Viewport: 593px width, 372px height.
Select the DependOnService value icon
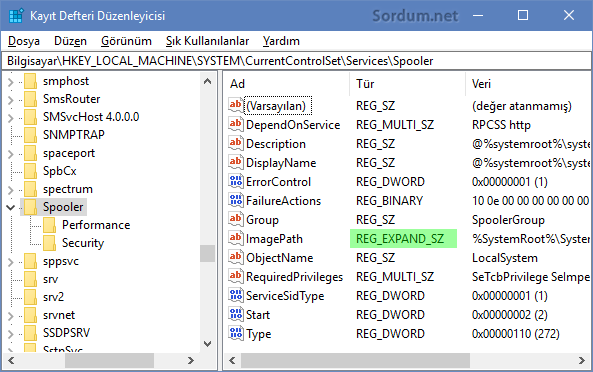(x=236, y=124)
